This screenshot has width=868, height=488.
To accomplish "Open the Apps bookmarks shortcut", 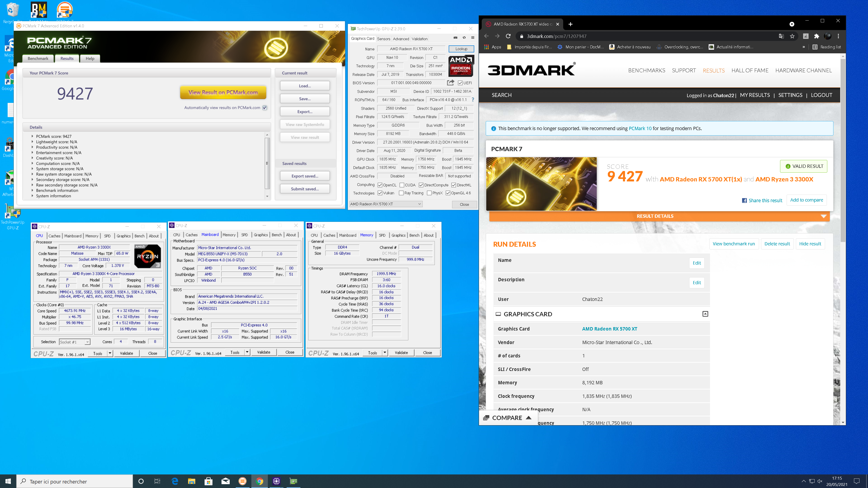I will (492, 47).
